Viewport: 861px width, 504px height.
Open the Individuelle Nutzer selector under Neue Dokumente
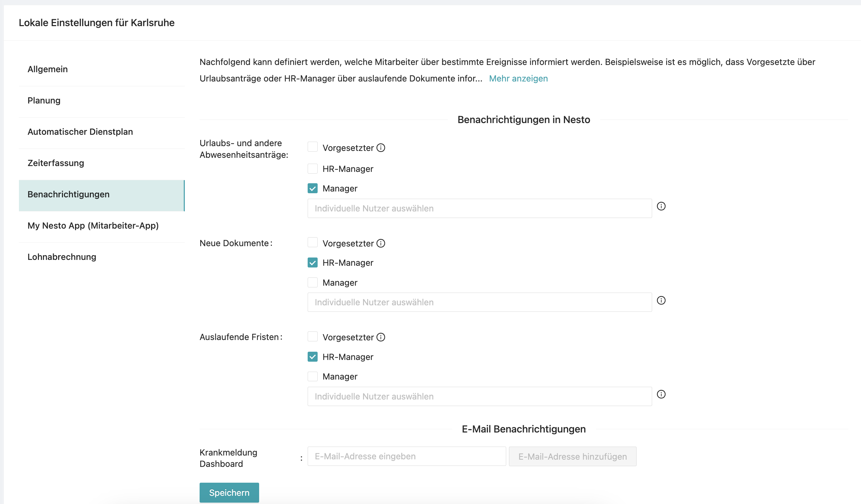[478, 302]
